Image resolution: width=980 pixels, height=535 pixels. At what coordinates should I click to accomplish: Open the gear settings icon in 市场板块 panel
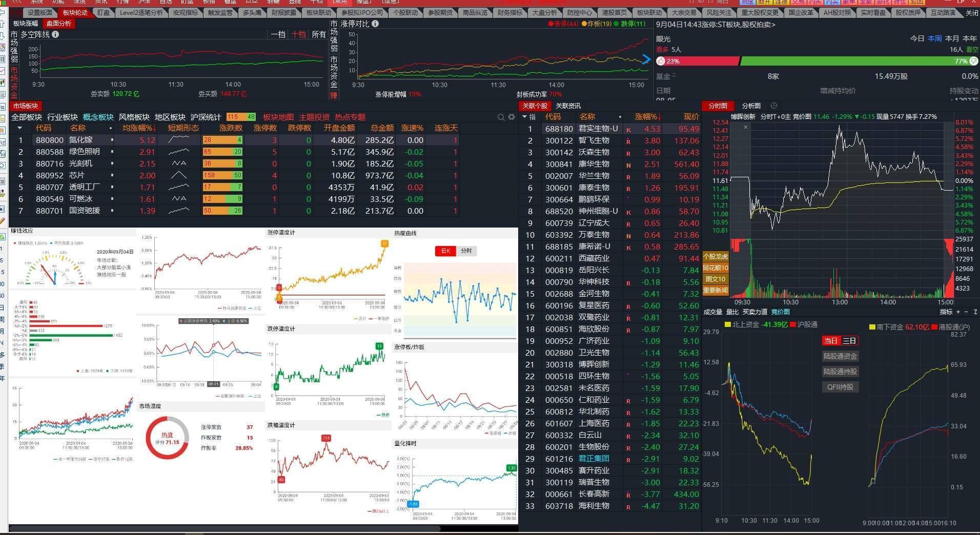click(x=511, y=117)
